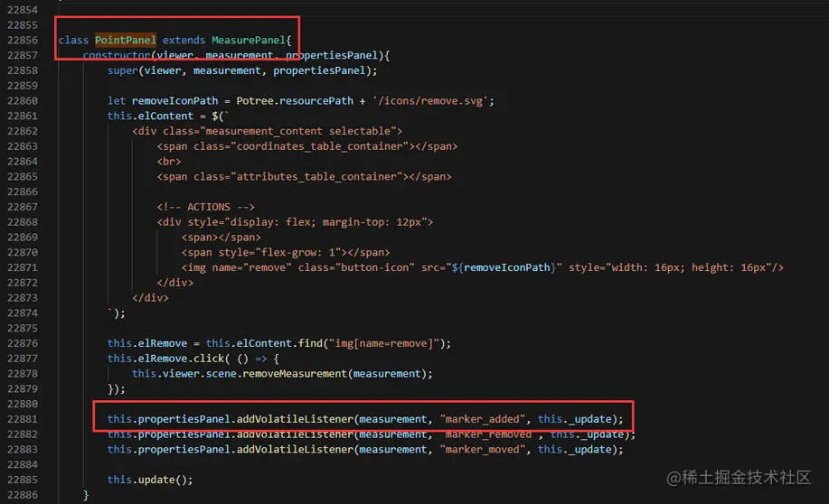The image size is (829, 504).
Task: Click addVolatileListener on line 22881
Action: pyautogui.click(x=295, y=419)
